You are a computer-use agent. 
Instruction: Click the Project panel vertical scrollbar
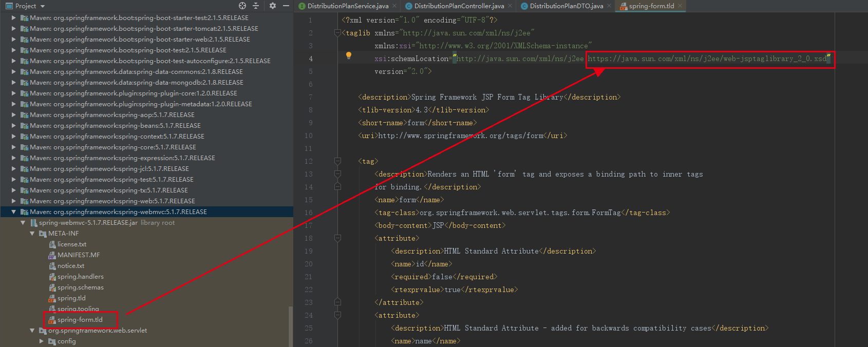(x=290, y=326)
